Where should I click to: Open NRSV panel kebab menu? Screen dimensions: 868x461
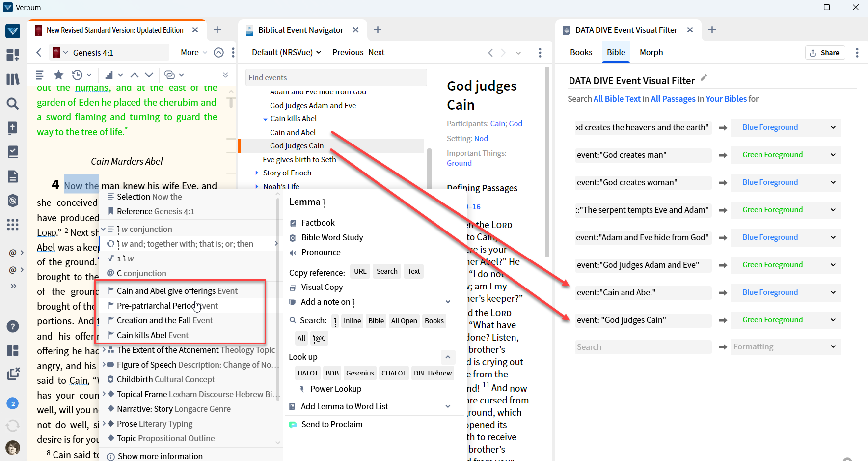tap(233, 52)
